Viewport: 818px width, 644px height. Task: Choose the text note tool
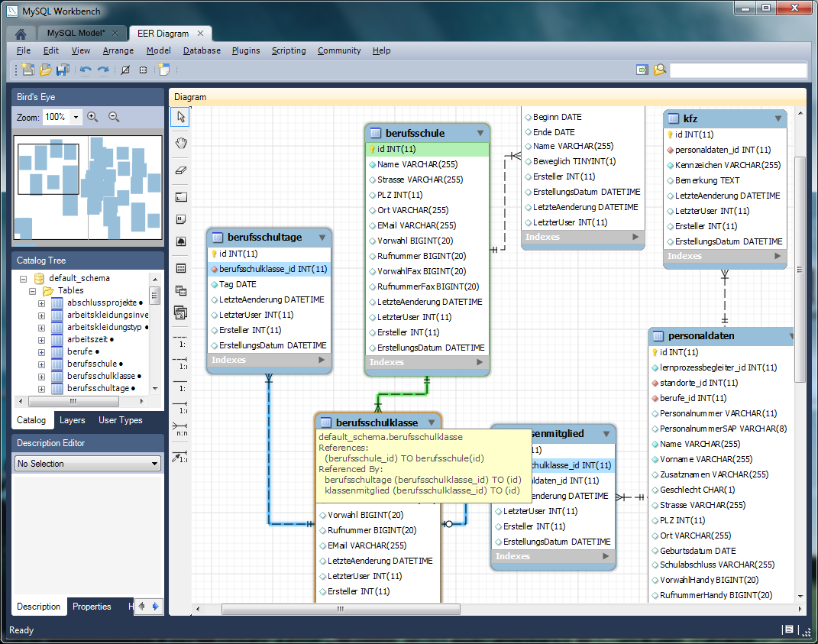tap(180, 219)
